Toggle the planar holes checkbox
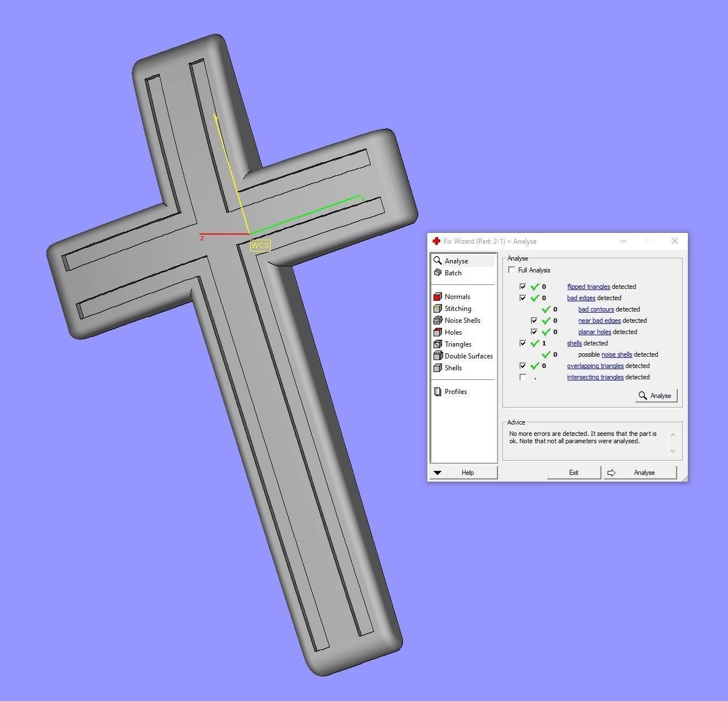Viewport: 728px width, 701px height. (x=534, y=332)
